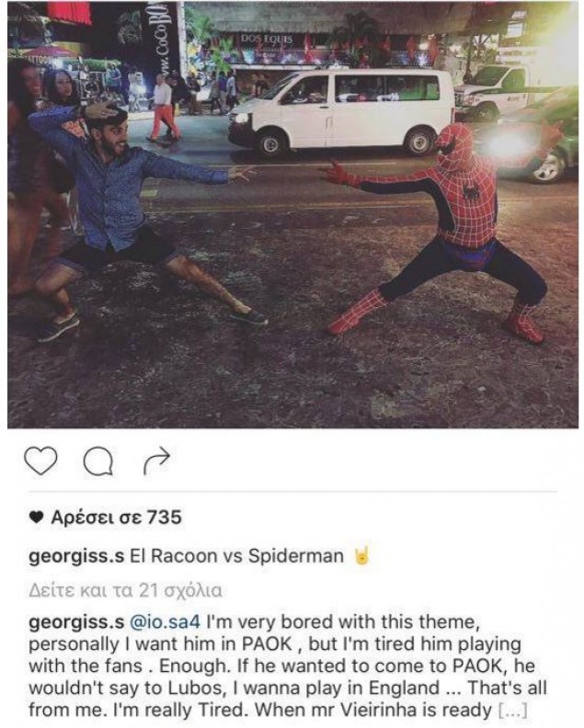The image size is (584, 728).
Task: Click the rock hand emoji in caption
Action: [361, 556]
